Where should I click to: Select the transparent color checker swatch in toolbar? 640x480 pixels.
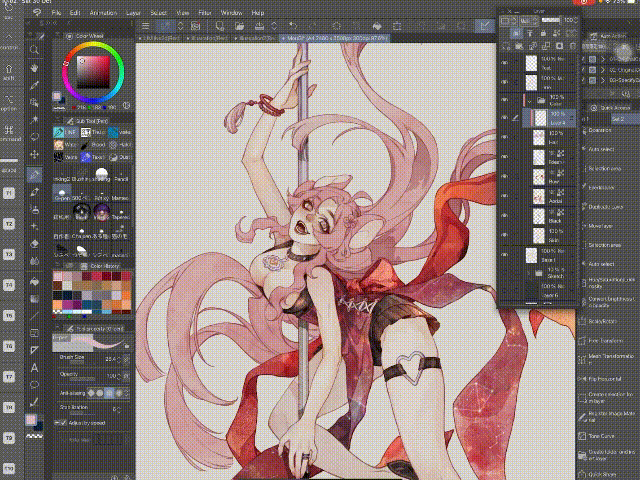click(x=34, y=436)
